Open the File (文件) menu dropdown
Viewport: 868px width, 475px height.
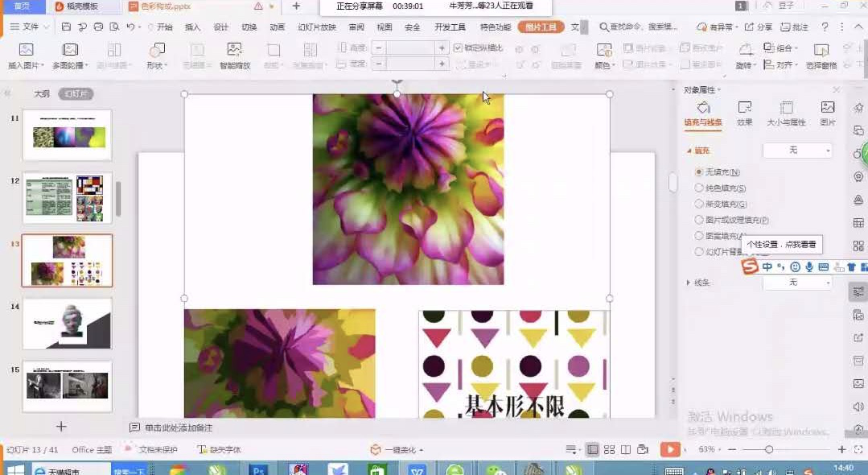tap(30, 27)
